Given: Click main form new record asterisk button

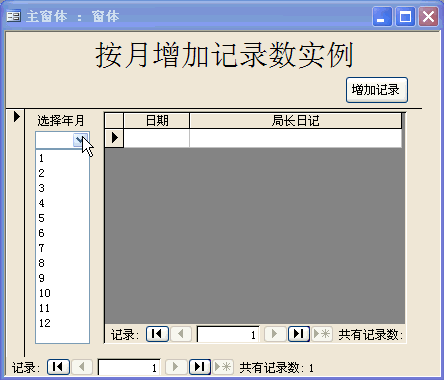Looking at the screenshot, I should (223, 367).
